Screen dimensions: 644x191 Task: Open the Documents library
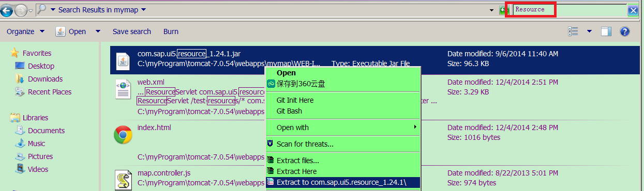point(46,131)
